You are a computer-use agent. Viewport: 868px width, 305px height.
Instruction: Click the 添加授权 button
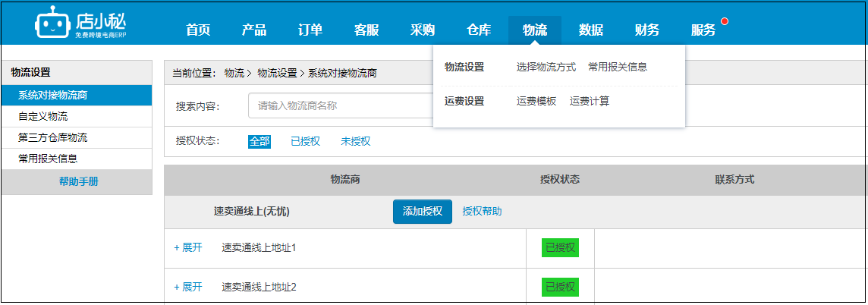click(423, 212)
